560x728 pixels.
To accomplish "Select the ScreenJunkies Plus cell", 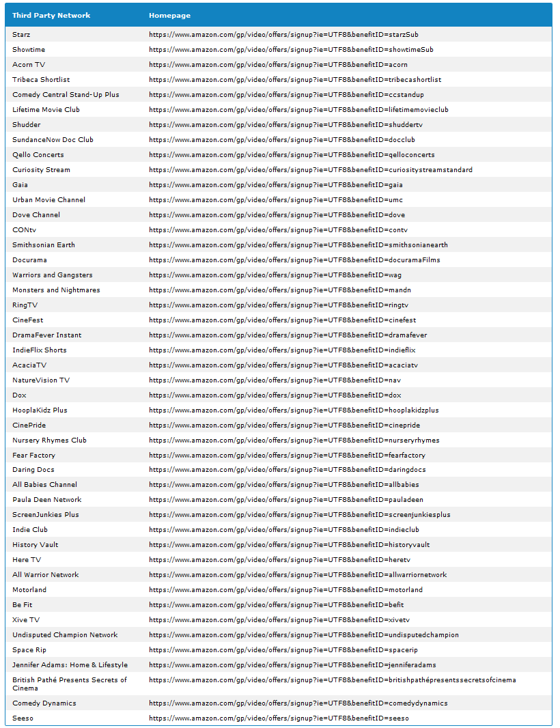I will pyautogui.click(x=46, y=514).
